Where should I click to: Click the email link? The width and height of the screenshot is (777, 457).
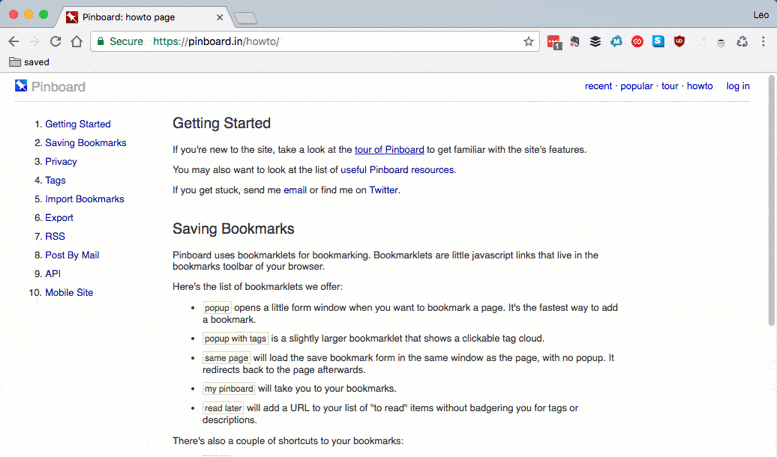295,190
